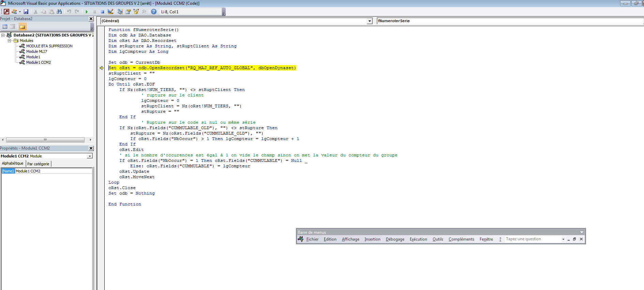Restore the code window from menu bar
Image resolution: width=644 pixels, height=290 pixels.
click(574, 239)
